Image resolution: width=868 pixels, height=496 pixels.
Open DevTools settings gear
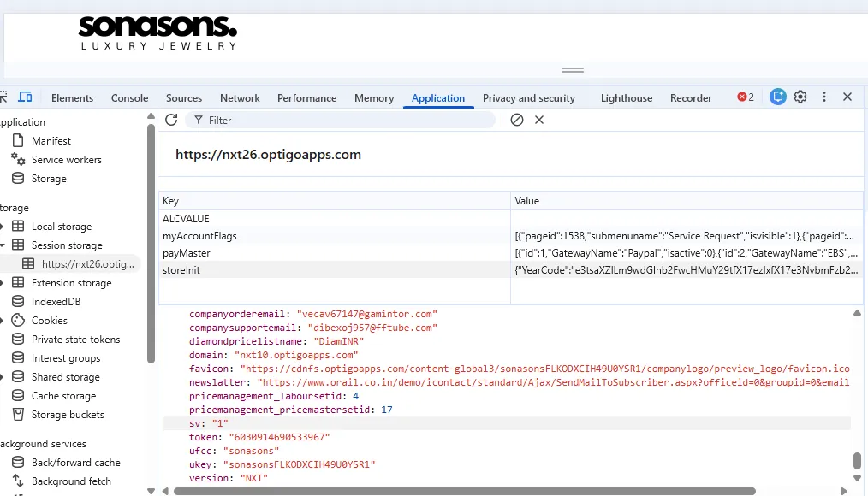pos(800,97)
